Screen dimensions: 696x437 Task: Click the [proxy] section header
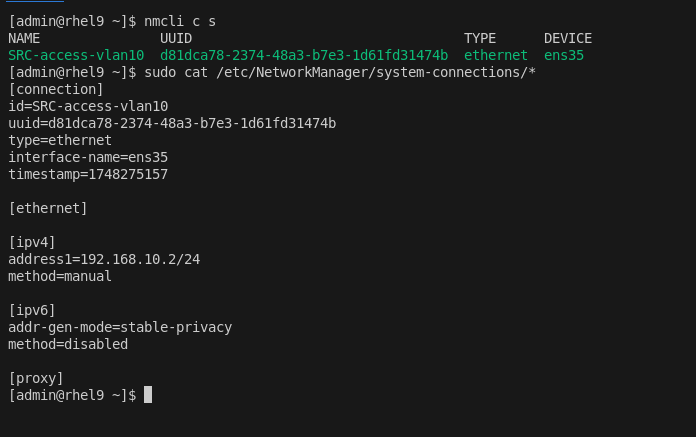[36, 379]
